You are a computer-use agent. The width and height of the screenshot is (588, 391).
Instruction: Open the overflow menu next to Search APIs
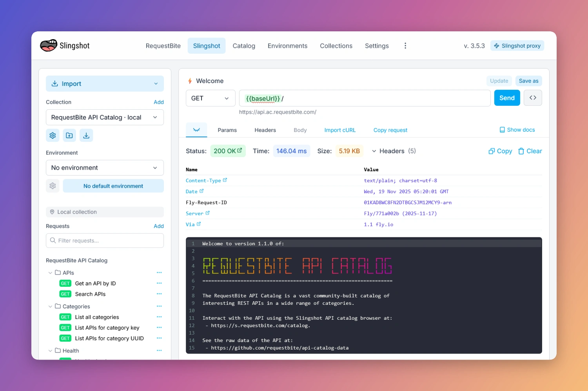tap(159, 293)
